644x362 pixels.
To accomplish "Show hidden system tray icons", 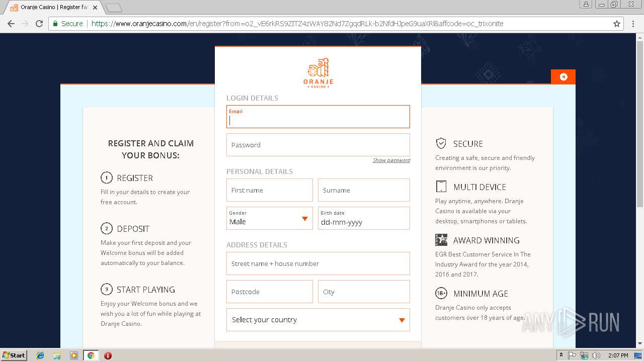I will pos(561,355).
